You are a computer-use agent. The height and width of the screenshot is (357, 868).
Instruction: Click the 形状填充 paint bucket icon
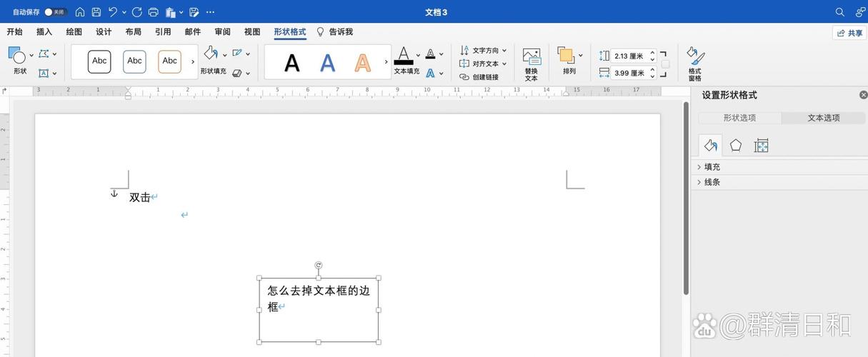[x=211, y=54]
